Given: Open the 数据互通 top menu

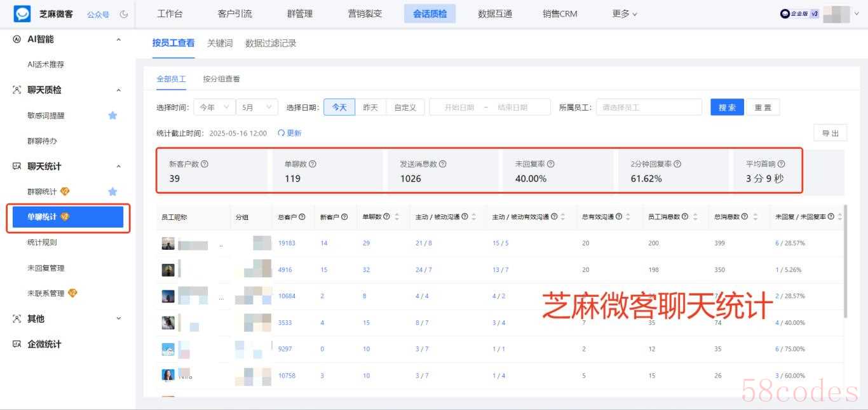Looking at the screenshot, I should click(495, 13).
